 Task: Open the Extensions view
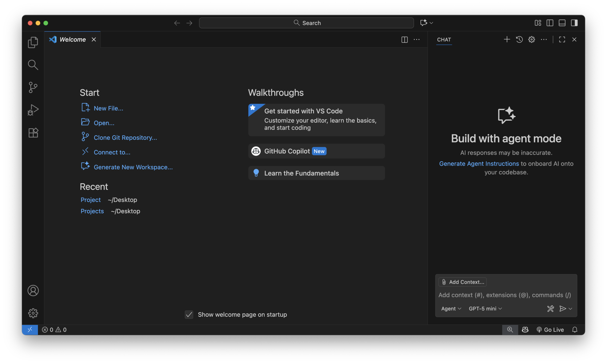(33, 133)
